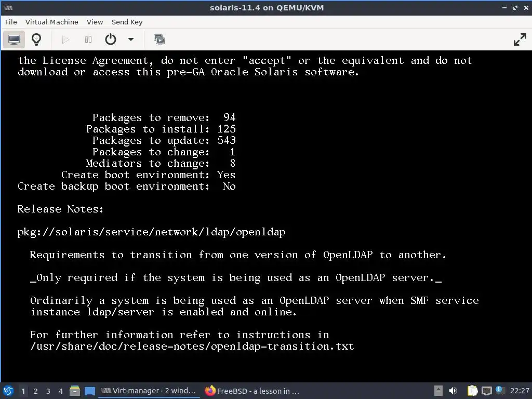Click openldap-transition.txt path text
Screen dimensions: 532x399
tap(192, 347)
